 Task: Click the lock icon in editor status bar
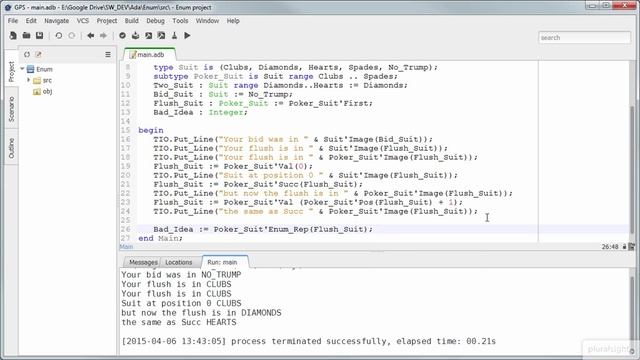tap(624, 247)
